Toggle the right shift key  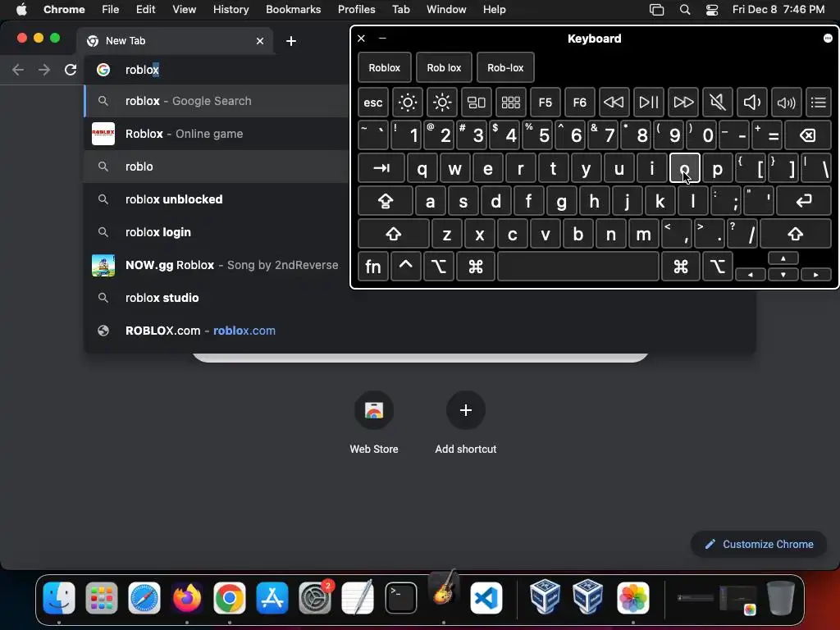(x=796, y=234)
